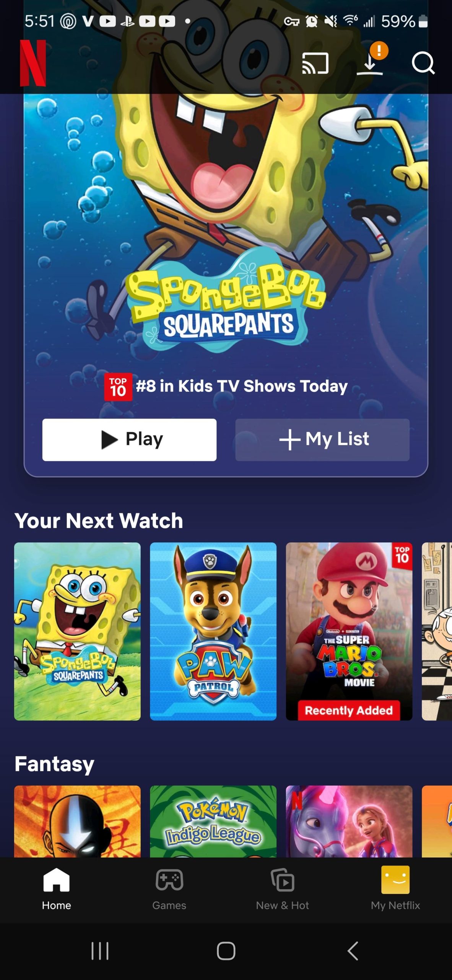Screen dimensions: 452x980
Task: Select the PAW Patrol thumbnail
Action: point(213,631)
